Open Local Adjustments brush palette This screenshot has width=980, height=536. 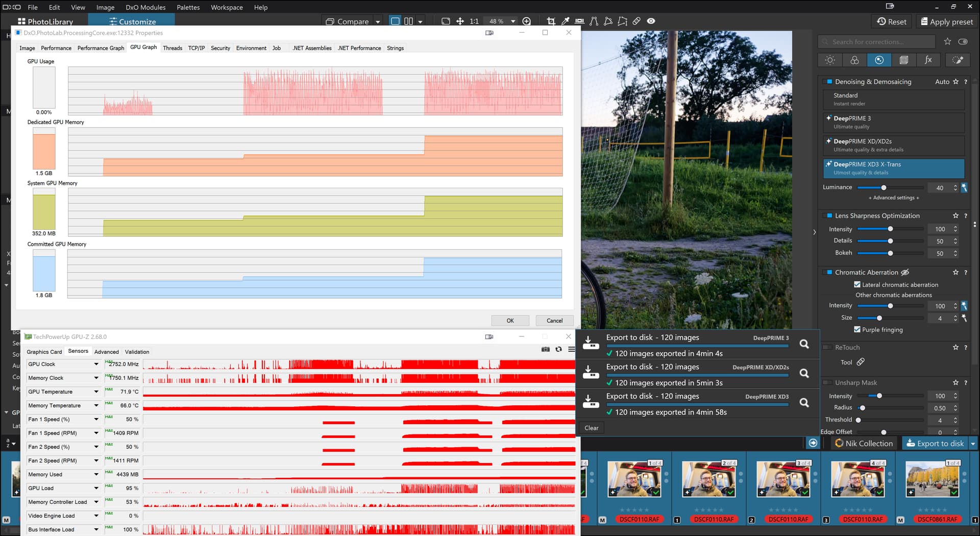958,60
